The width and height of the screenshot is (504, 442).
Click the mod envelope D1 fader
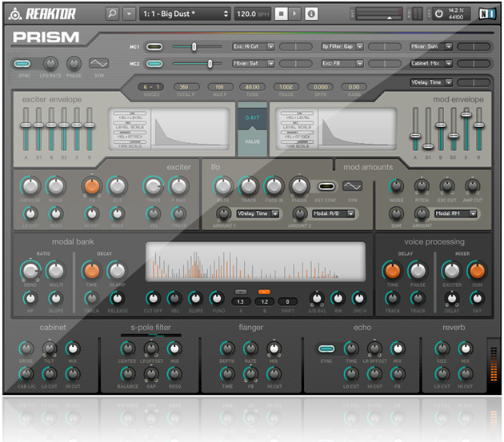[428, 146]
